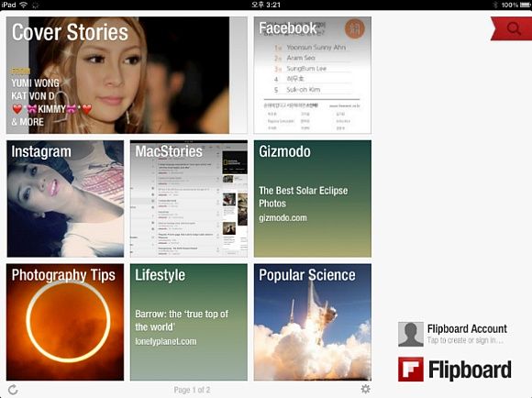Tap the gizmodo.com source link
Screen dimensions: 532x398
[283, 217]
